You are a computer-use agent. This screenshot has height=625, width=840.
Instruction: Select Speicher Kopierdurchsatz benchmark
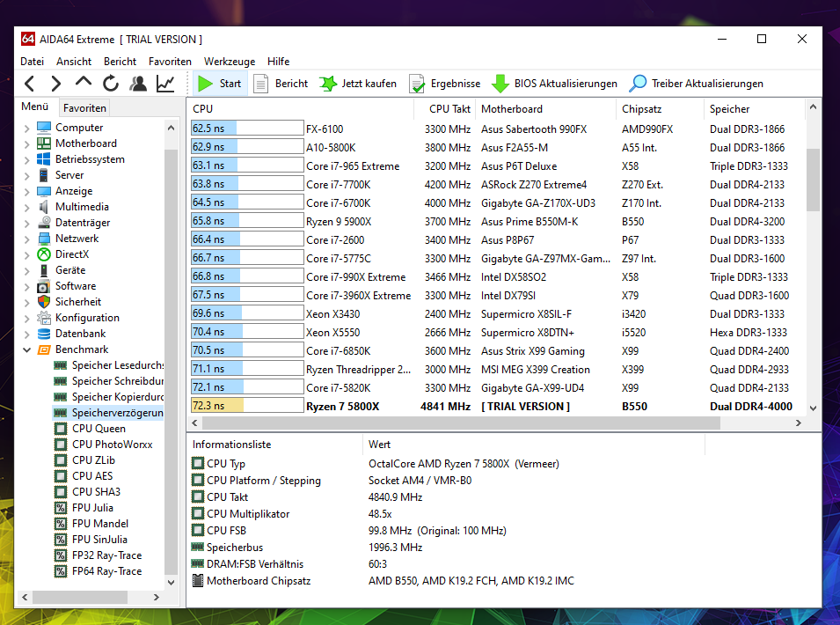point(109,397)
